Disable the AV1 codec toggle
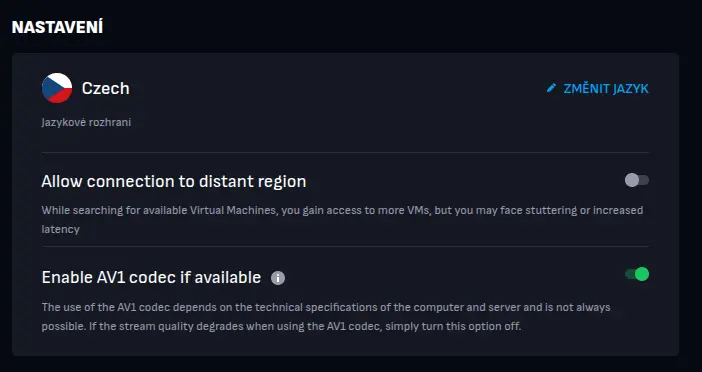Image resolution: width=702 pixels, height=372 pixels. click(x=637, y=274)
